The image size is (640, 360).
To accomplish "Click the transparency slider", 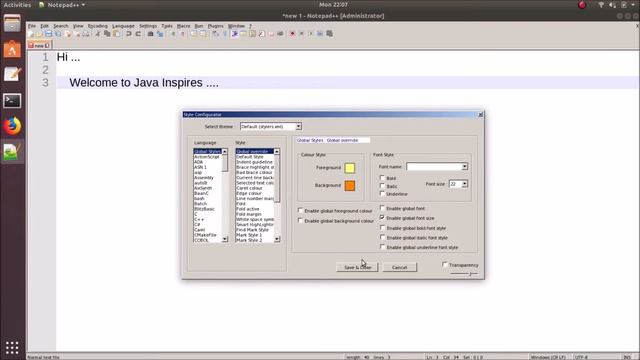I will (464, 273).
